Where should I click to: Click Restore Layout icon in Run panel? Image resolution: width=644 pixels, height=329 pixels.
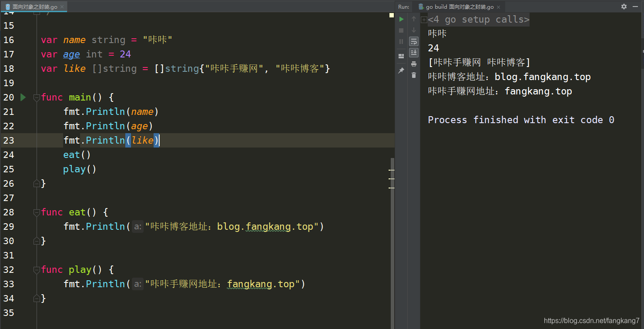(x=401, y=56)
